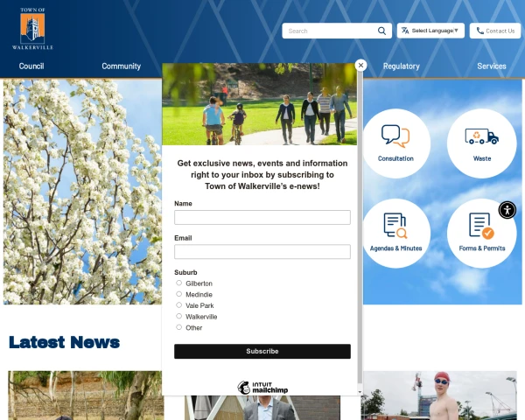Open the Agendas & Minutes icon
This screenshot has height=420, width=525.
pos(395,226)
